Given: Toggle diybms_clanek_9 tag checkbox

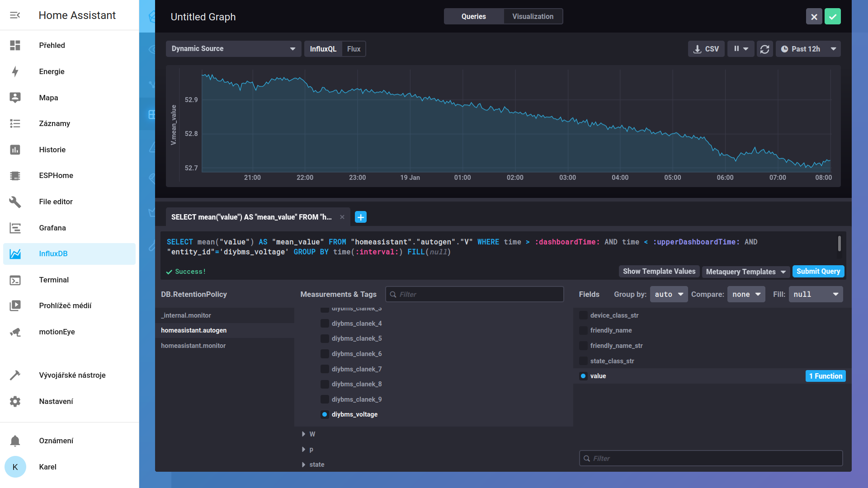Looking at the screenshot, I should click(325, 399).
